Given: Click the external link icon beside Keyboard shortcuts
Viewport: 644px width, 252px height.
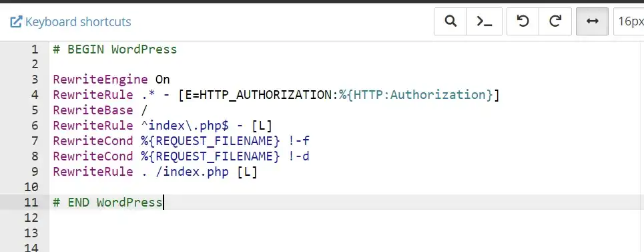Looking at the screenshot, I should coord(15,22).
